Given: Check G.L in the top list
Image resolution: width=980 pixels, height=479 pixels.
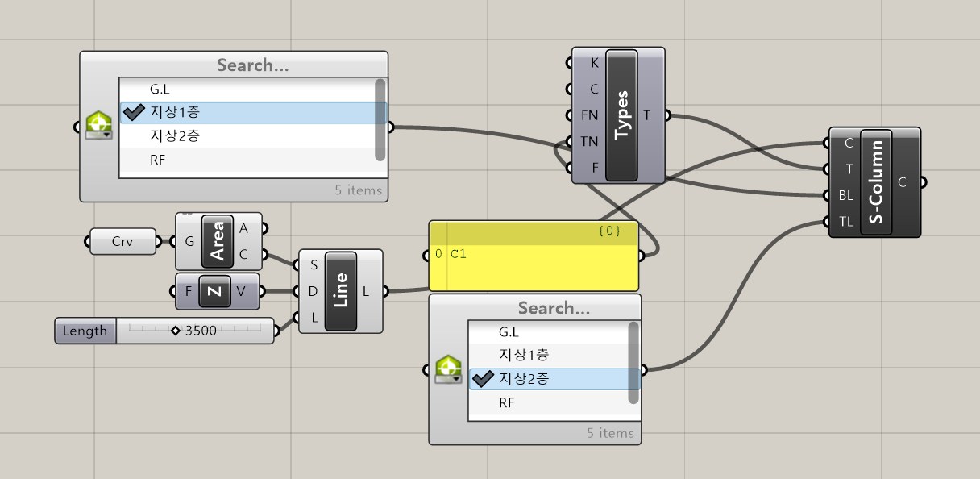Looking at the screenshot, I should point(160,89).
